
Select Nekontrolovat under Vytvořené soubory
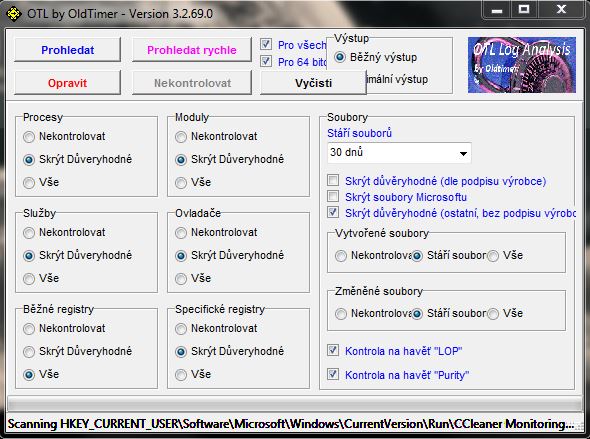point(341,256)
